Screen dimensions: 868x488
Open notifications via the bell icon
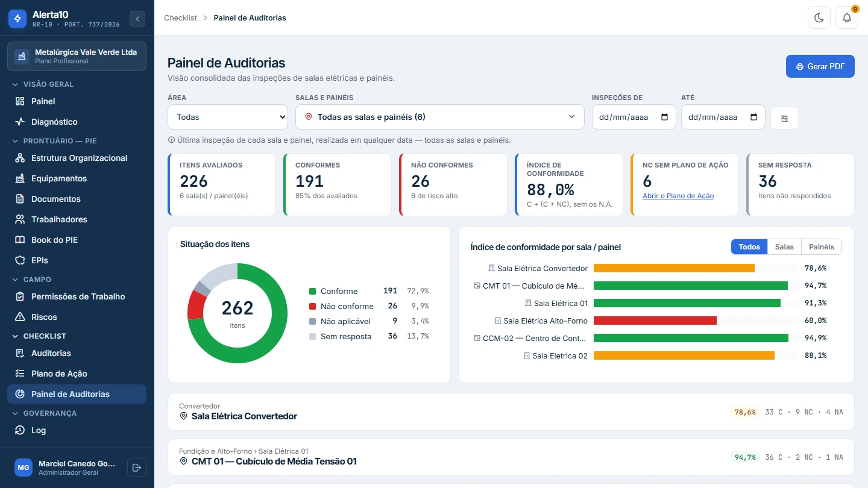(x=847, y=17)
